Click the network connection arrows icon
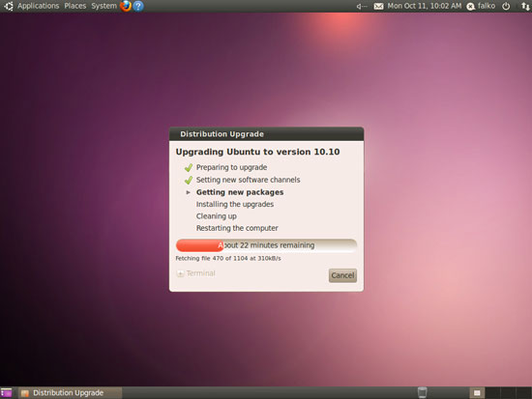 pos(525,6)
